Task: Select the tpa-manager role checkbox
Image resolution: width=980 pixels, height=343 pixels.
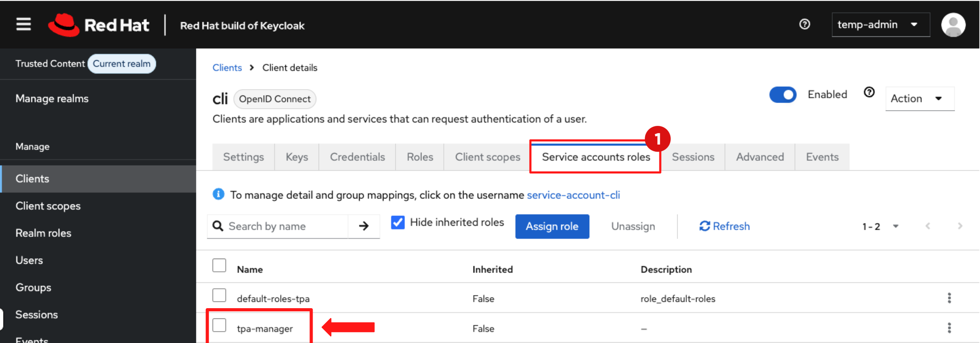Action: [x=219, y=326]
